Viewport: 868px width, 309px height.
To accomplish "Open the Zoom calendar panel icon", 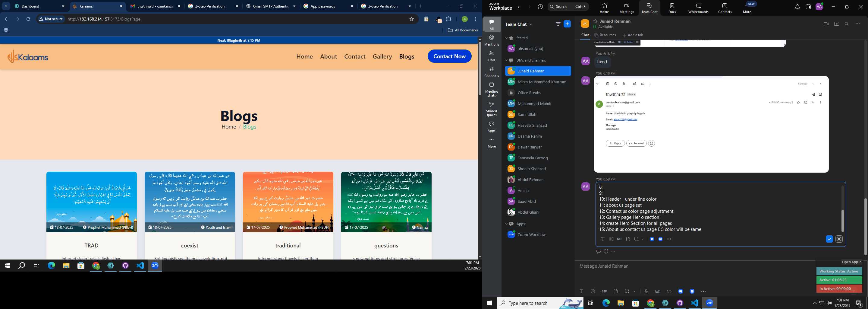I will [x=808, y=7].
